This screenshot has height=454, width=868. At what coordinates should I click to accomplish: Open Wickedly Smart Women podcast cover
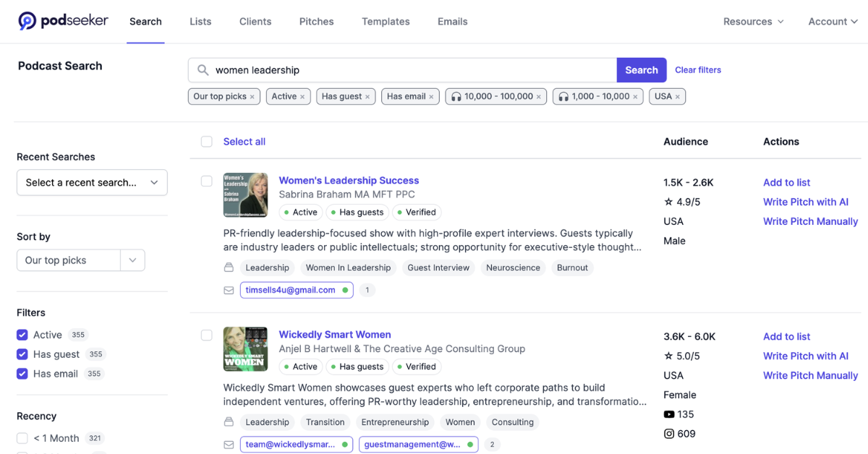click(x=246, y=349)
